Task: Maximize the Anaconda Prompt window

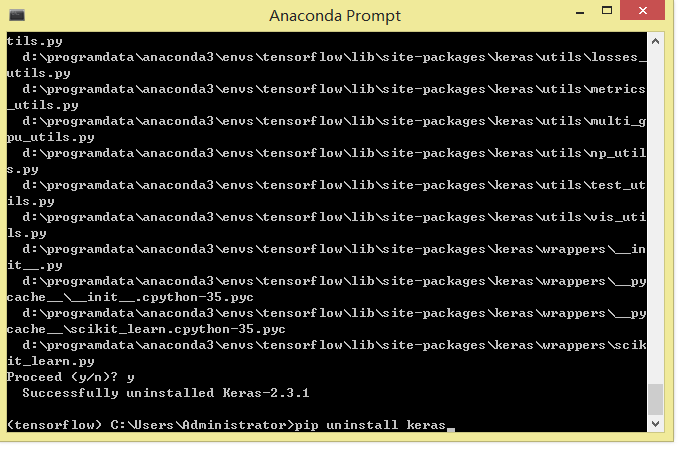Action: (x=607, y=11)
